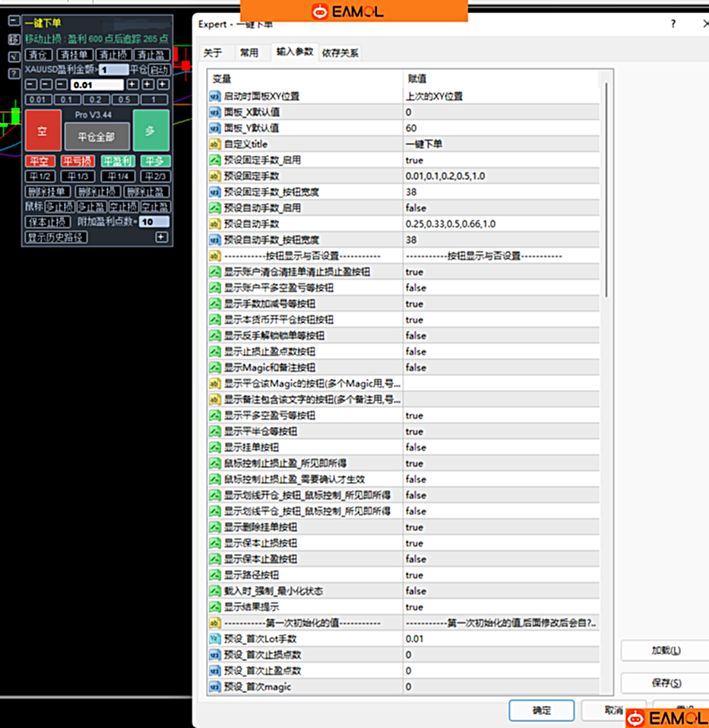
Task: Click 平1/2 half-close button
Action: point(40,176)
